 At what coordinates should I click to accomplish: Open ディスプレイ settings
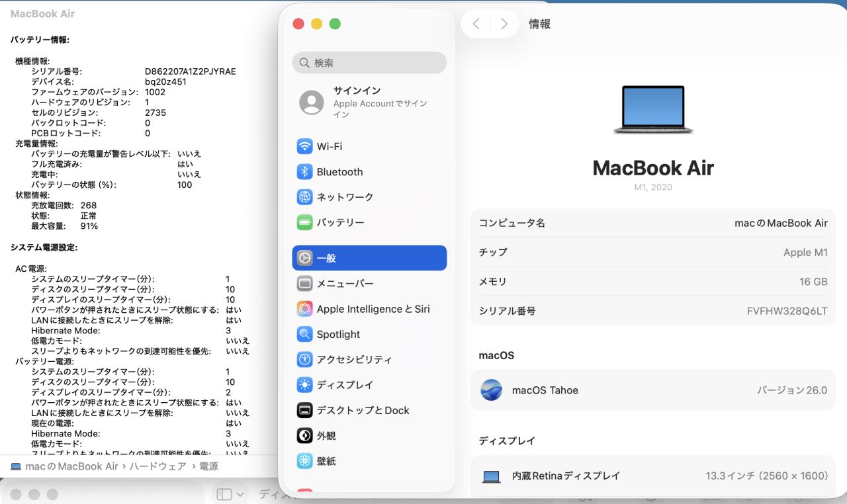pos(345,385)
